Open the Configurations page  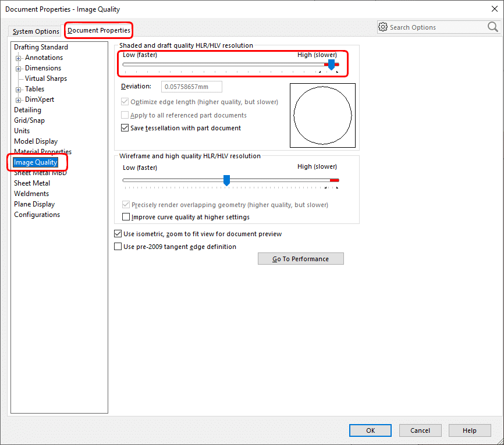[x=37, y=215]
